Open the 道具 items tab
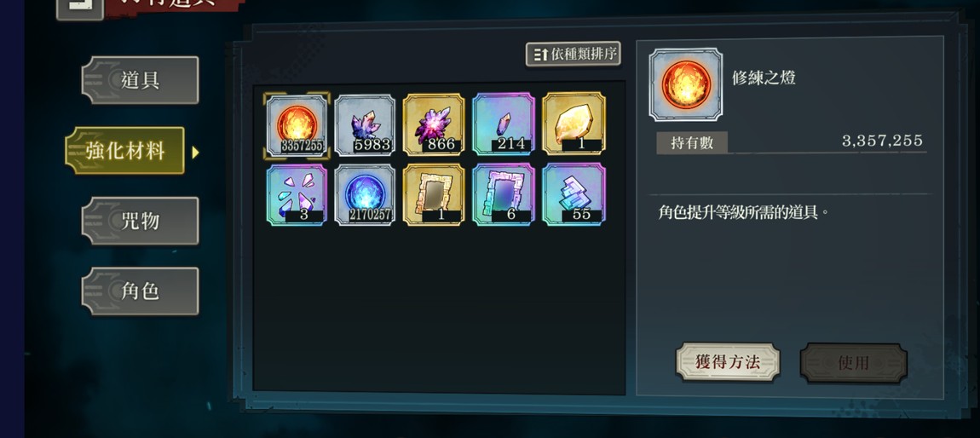 [140, 80]
